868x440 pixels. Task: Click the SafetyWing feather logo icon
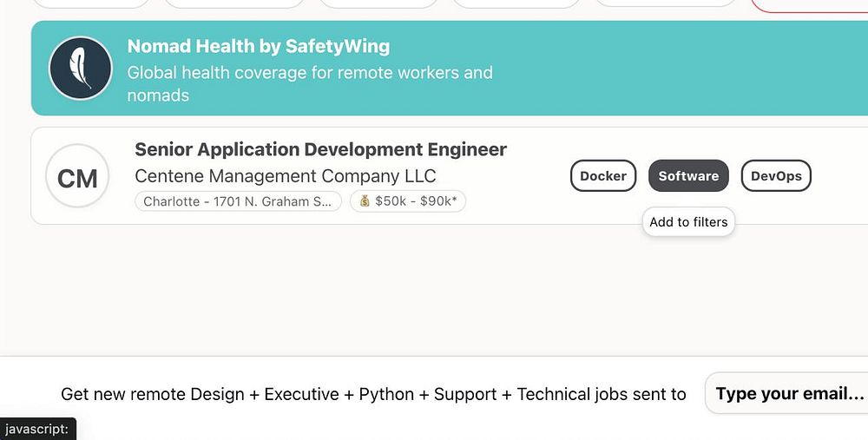pyautogui.click(x=80, y=68)
